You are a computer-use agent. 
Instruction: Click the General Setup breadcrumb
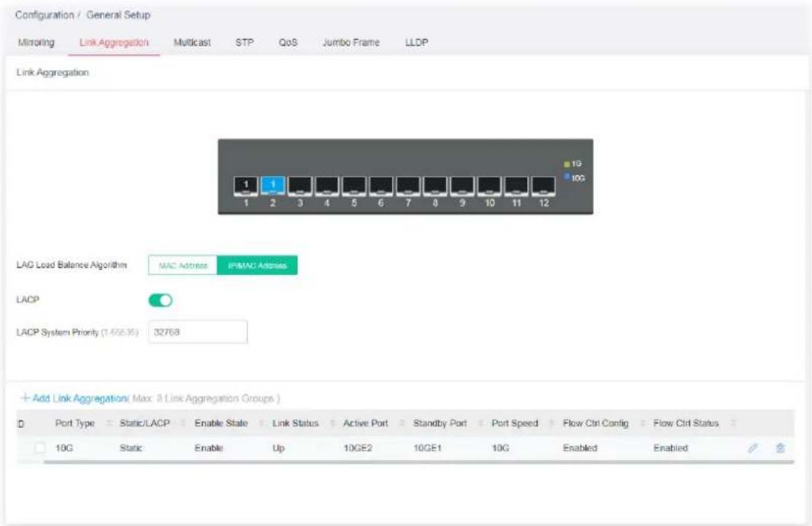pos(118,15)
